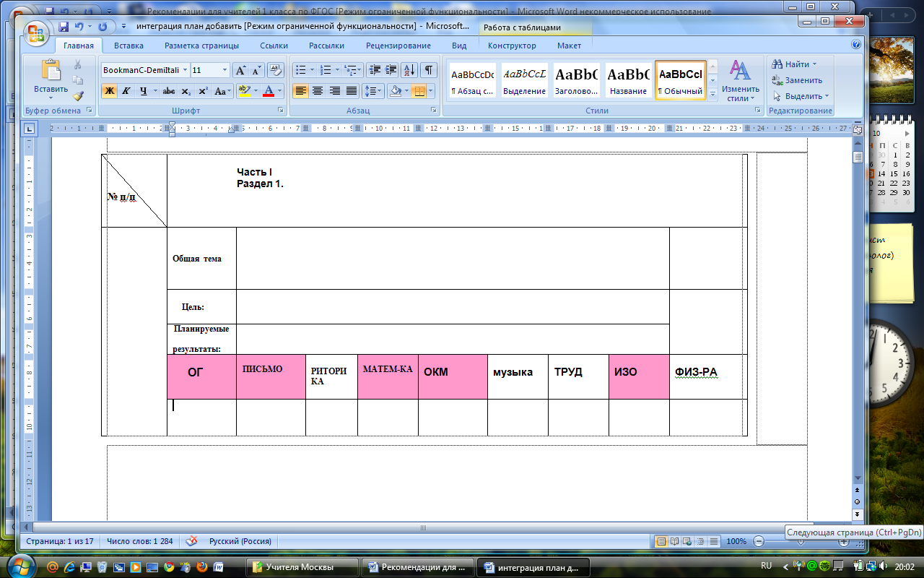
Task: Switch to full screen reading view in status bar
Action: 674,541
